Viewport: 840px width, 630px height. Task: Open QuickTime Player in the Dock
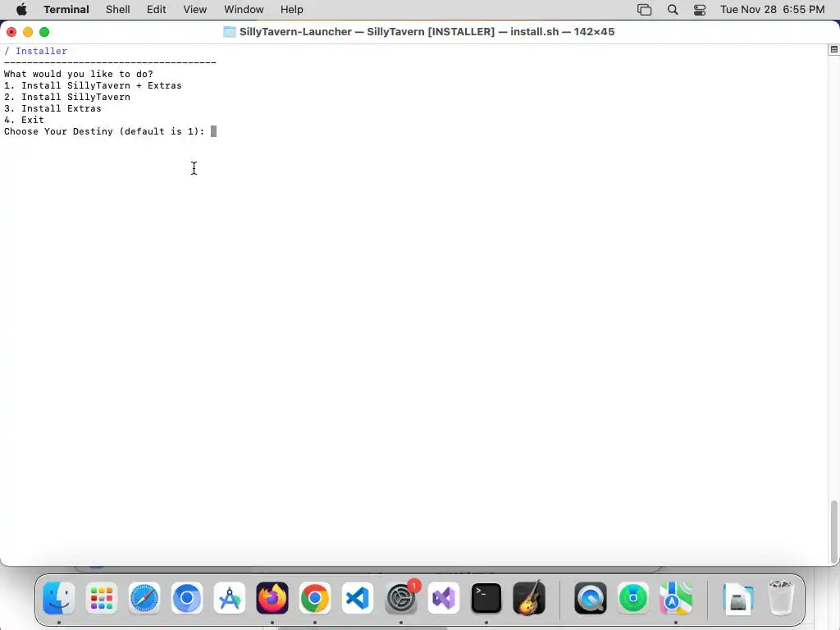(x=591, y=598)
